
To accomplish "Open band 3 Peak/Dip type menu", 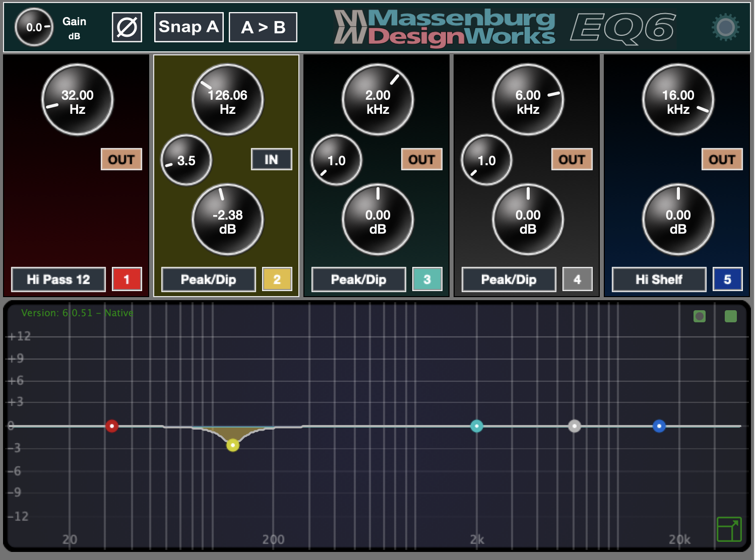I will tap(358, 279).
